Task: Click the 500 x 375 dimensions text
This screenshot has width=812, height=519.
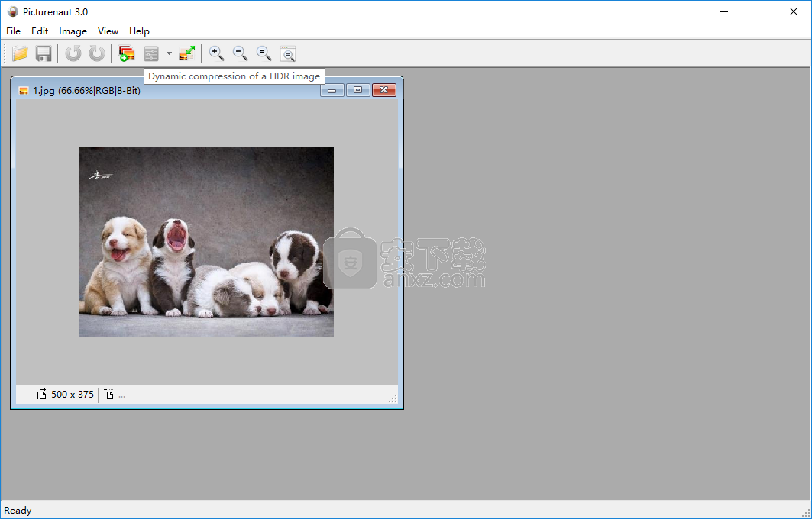Action: [x=73, y=395]
